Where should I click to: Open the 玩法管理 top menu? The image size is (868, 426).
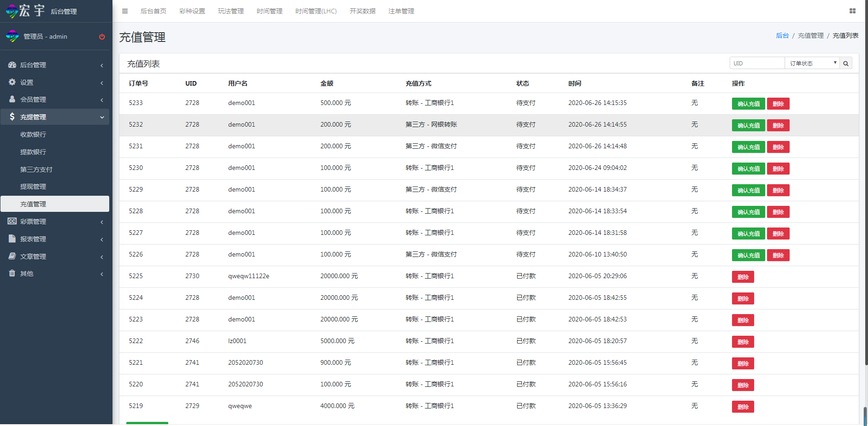coord(231,11)
